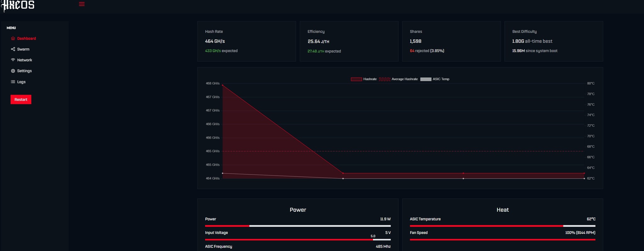The image size is (644, 251).
Task: Click the Power progress bar
Action: coord(298,226)
